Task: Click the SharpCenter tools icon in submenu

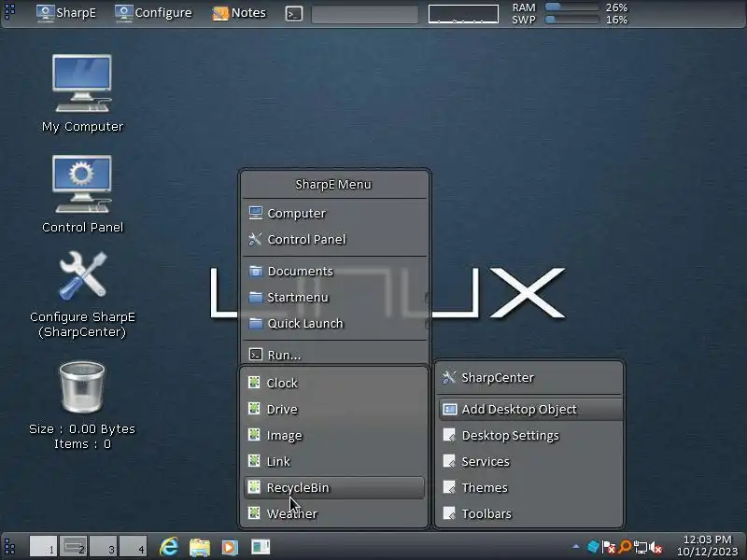Action: 449,377
